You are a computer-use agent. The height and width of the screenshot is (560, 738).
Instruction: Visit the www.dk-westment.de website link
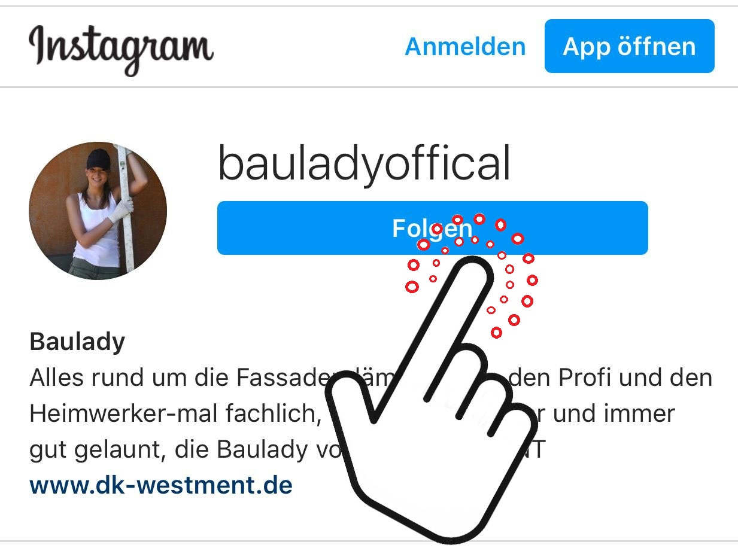coord(161,484)
